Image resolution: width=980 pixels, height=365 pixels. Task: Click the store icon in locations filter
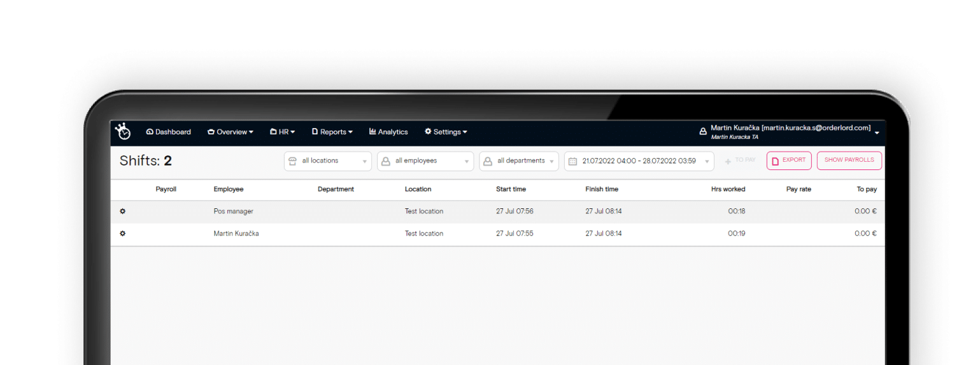pos(293,161)
